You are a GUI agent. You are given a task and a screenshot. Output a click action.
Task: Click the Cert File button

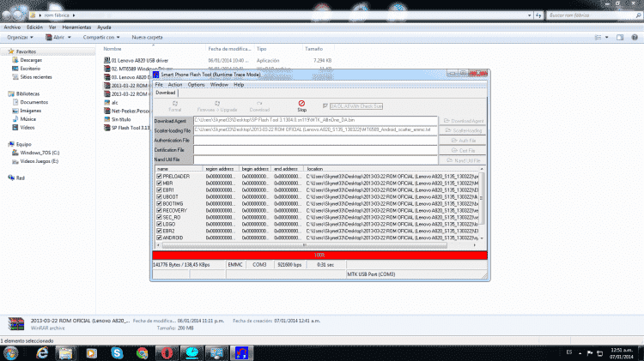[x=463, y=151]
